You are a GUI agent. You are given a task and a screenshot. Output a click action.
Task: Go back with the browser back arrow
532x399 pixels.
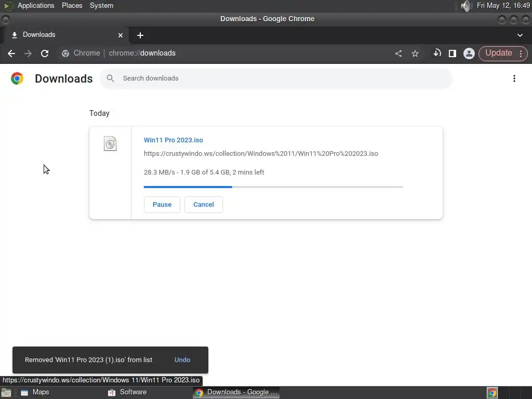point(11,54)
